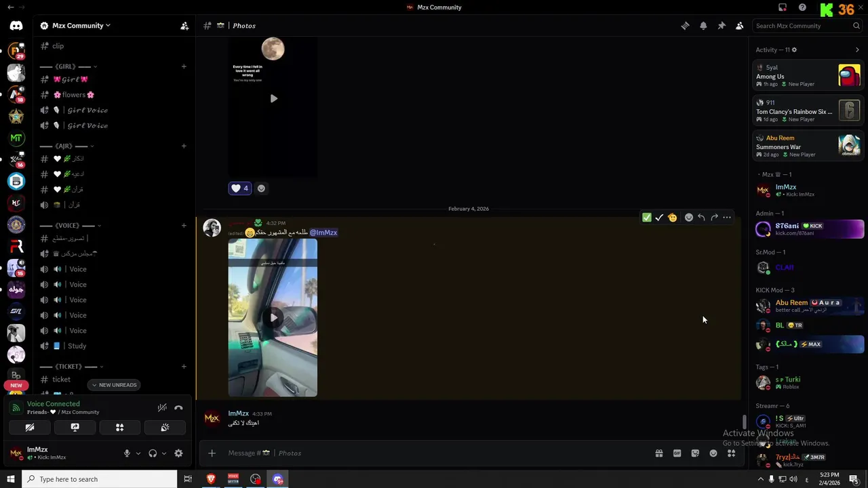
Task: Collapse the TICKET channel category
Action: (x=71, y=366)
